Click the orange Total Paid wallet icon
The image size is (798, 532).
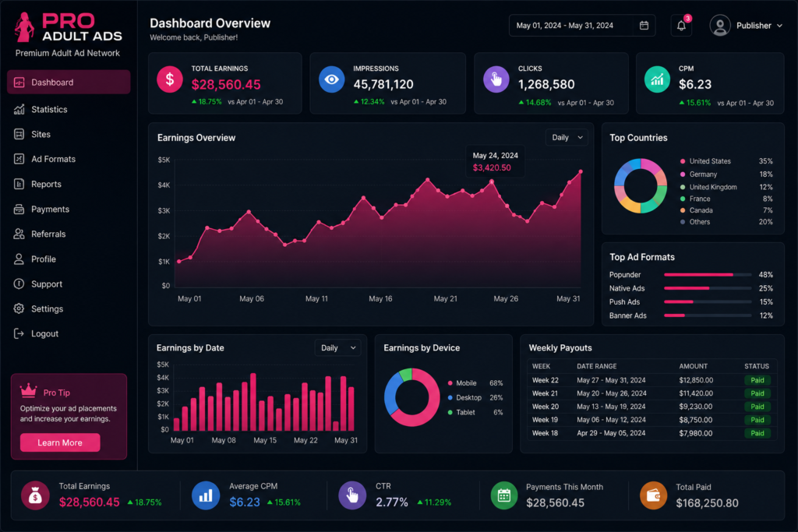tap(654, 495)
